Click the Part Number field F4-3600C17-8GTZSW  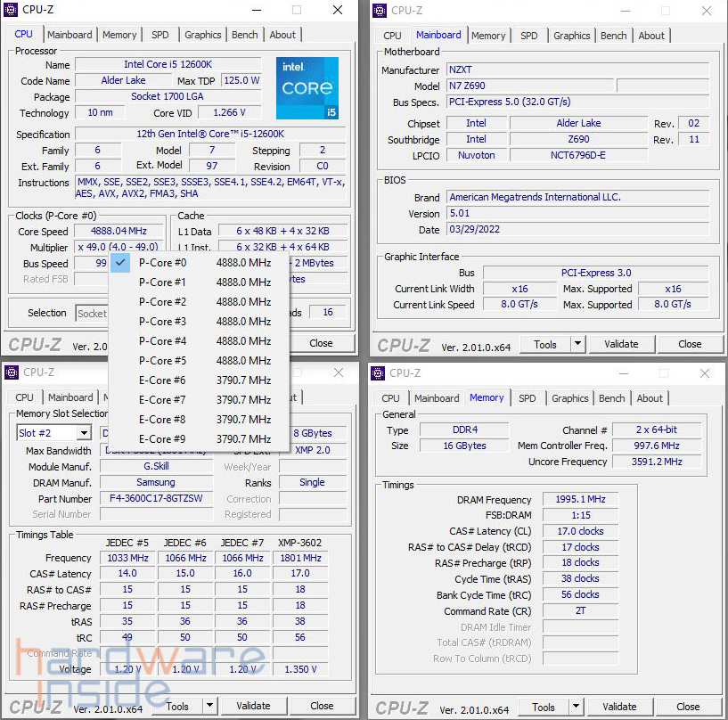pos(156,499)
